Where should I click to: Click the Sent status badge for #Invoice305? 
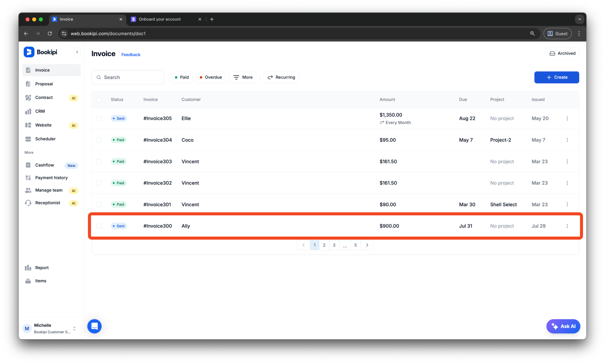(119, 118)
